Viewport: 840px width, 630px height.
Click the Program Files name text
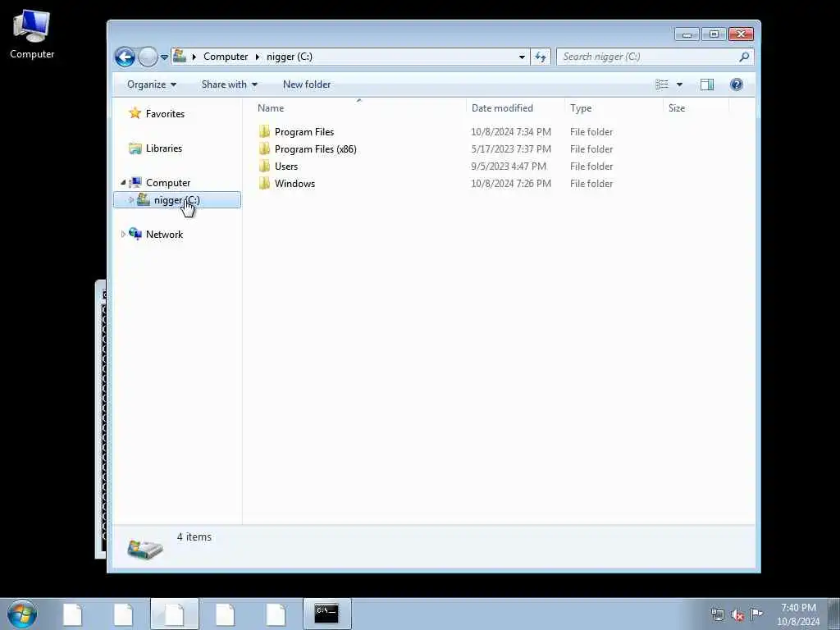[x=304, y=132]
